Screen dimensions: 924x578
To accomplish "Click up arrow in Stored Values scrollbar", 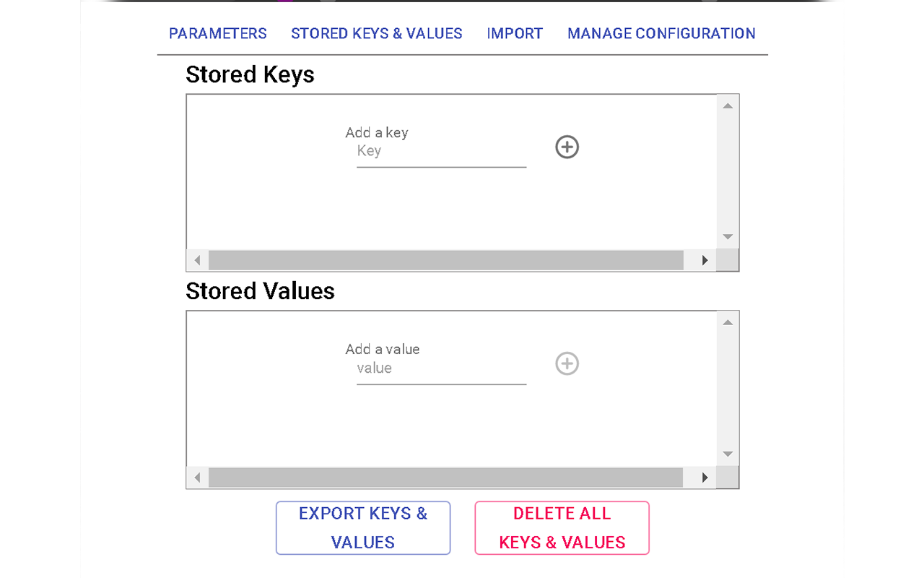I will coord(728,322).
